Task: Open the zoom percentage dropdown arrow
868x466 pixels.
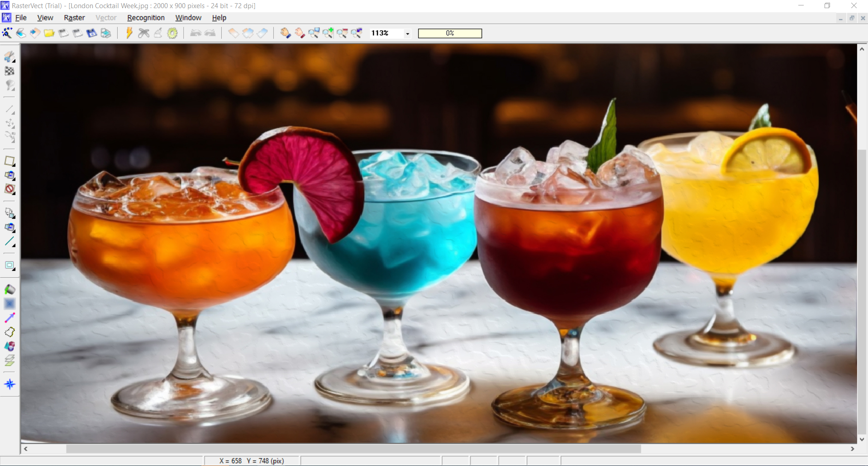Action: pyautogui.click(x=408, y=34)
